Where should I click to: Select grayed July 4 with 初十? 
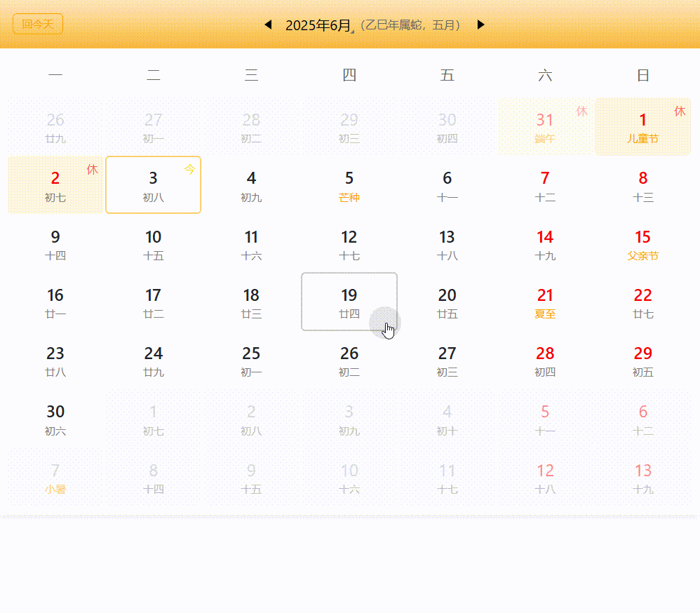(x=447, y=418)
